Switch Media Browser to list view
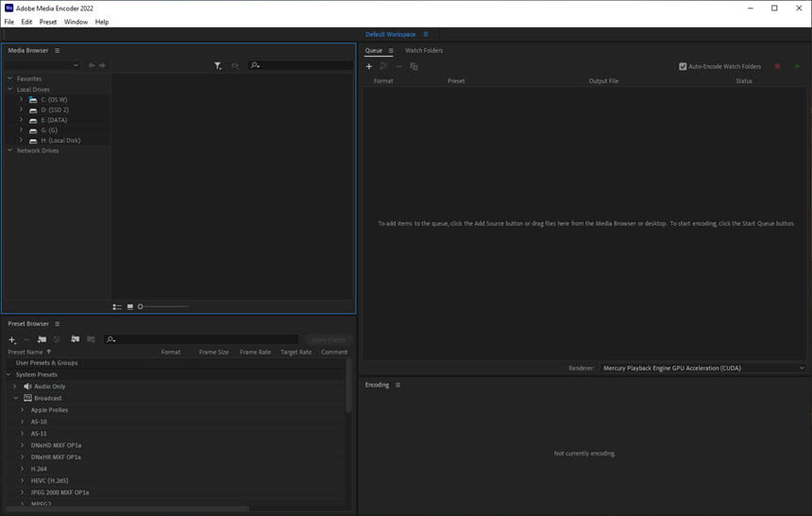The height and width of the screenshot is (516, 812). click(117, 306)
